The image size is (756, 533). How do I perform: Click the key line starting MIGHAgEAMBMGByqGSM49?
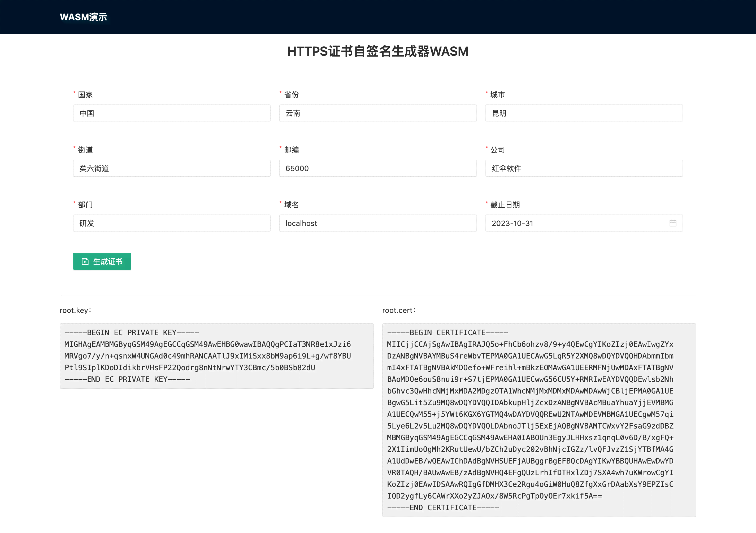(208, 344)
